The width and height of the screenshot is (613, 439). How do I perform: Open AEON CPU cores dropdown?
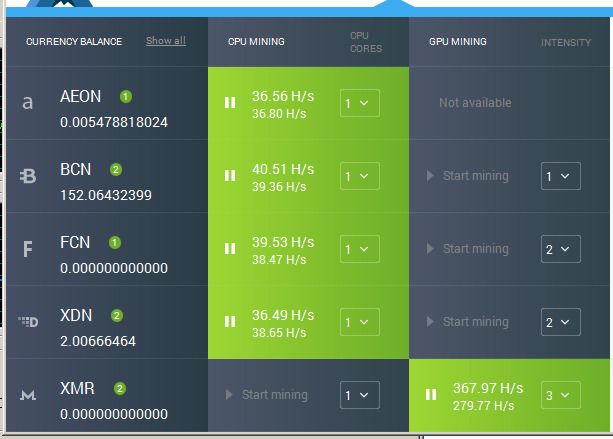[360, 103]
